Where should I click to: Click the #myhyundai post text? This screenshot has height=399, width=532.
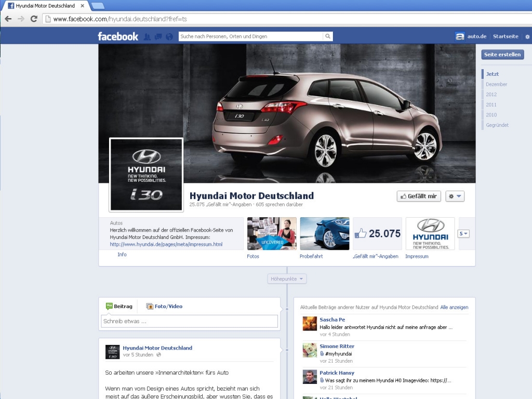[x=339, y=353]
